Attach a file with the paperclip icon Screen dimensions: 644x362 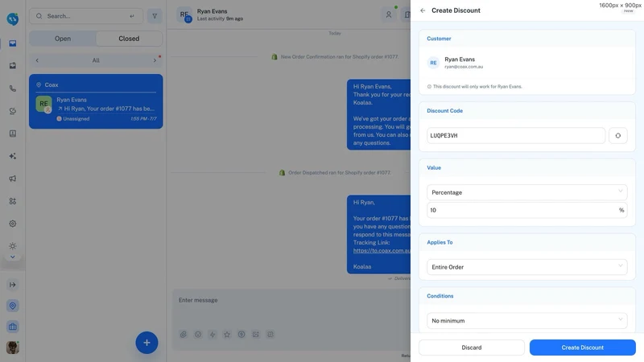[184, 335]
